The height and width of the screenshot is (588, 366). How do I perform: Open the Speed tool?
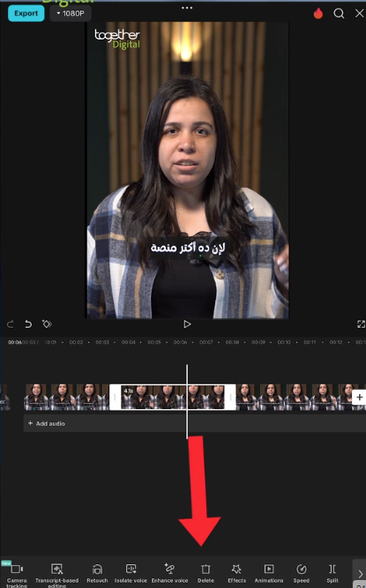click(x=301, y=574)
